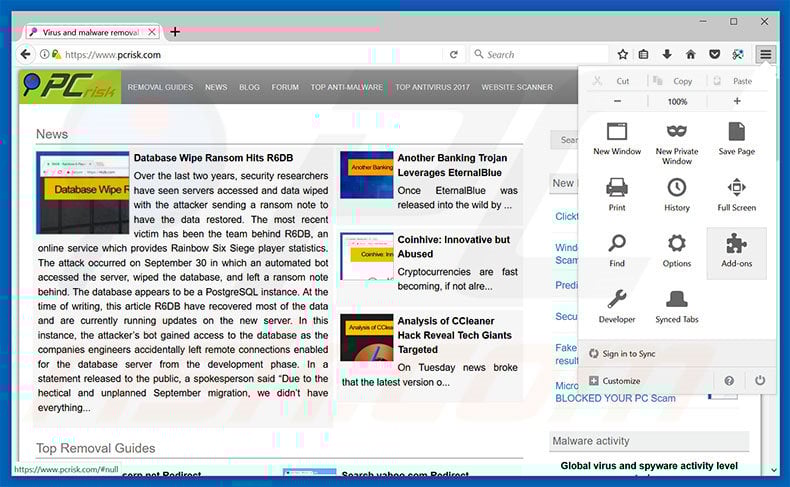Viewport: 790px width, 487px height.
Task: Open the Pocket icon
Action: tap(714, 54)
